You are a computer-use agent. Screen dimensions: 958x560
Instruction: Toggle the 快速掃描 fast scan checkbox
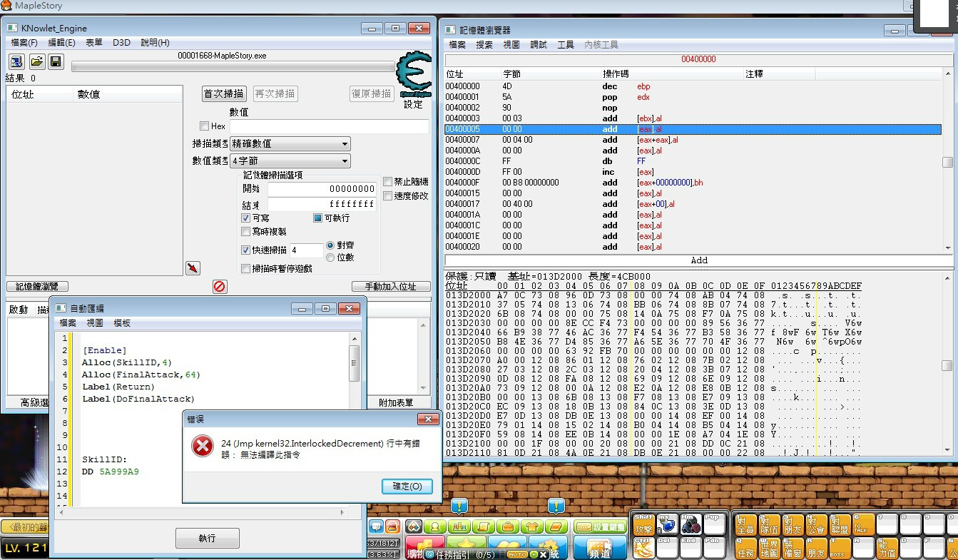coord(245,250)
